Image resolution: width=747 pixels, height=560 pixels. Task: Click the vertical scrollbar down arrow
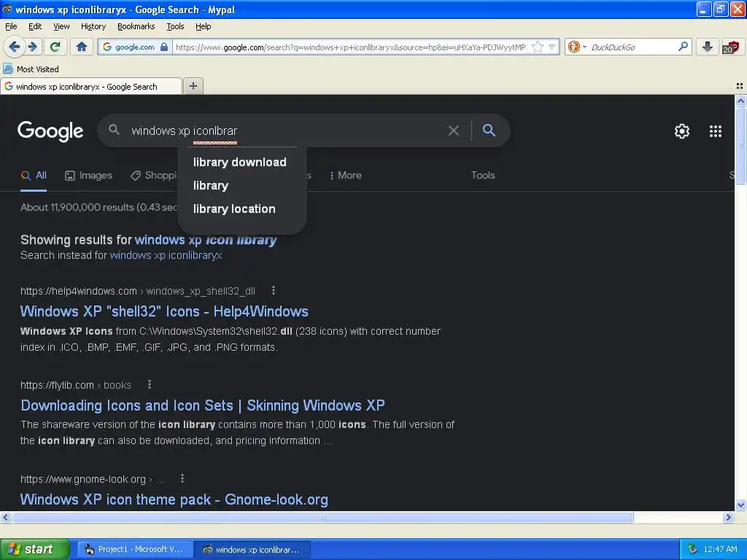point(740,505)
